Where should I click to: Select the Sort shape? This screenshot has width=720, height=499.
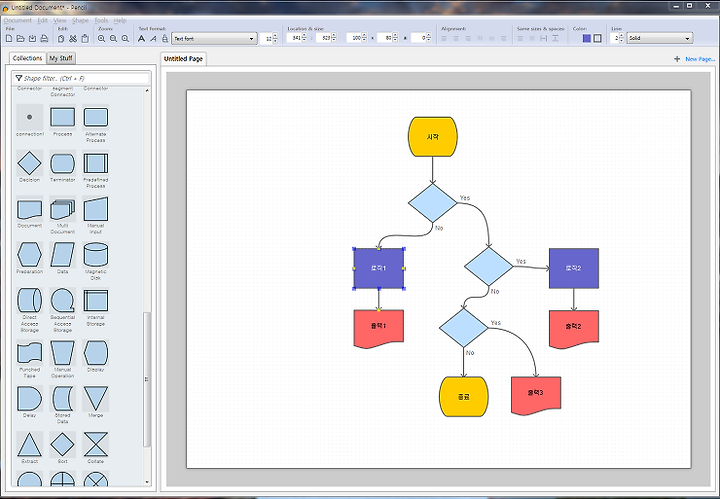pos(62,444)
